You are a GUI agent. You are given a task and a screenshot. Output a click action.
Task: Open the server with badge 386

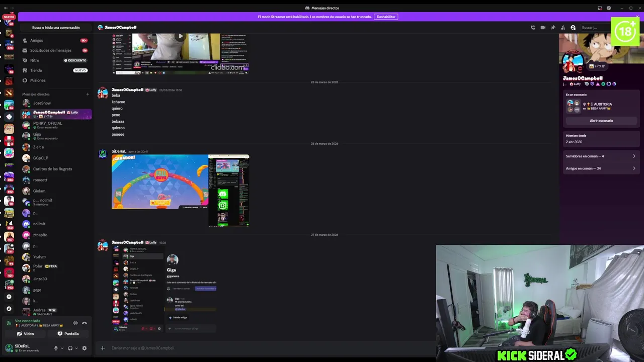tap(9, 177)
